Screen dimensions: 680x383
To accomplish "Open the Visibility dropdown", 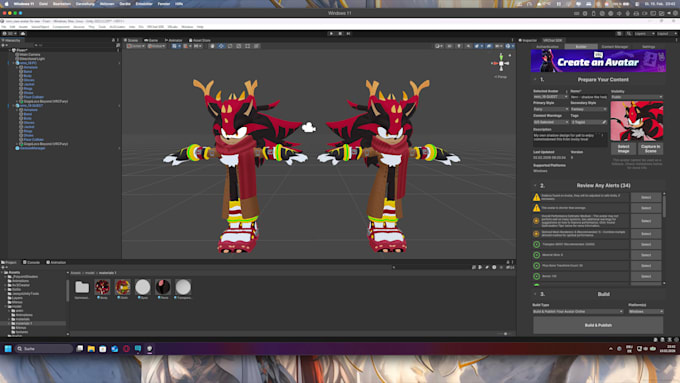I will click(x=637, y=97).
